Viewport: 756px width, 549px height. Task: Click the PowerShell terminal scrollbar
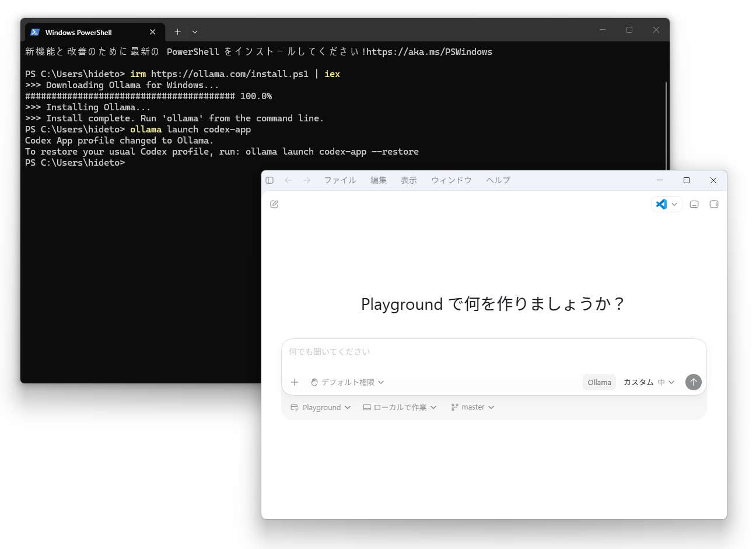[x=666, y=126]
